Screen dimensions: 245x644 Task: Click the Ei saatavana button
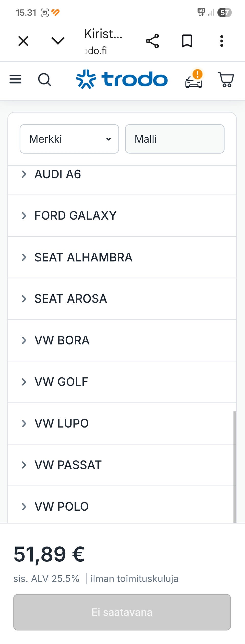[x=122, y=612]
